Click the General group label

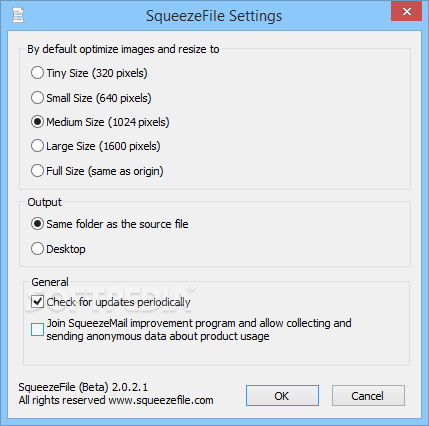[50, 282]
